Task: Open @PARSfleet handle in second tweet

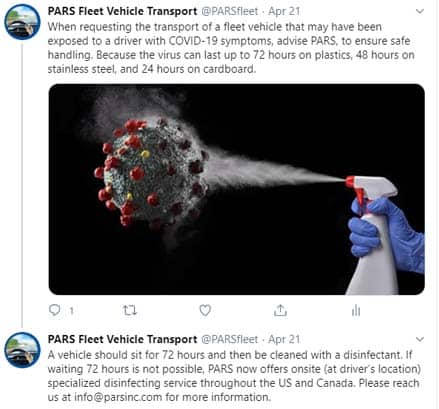Action: [230, 339]
